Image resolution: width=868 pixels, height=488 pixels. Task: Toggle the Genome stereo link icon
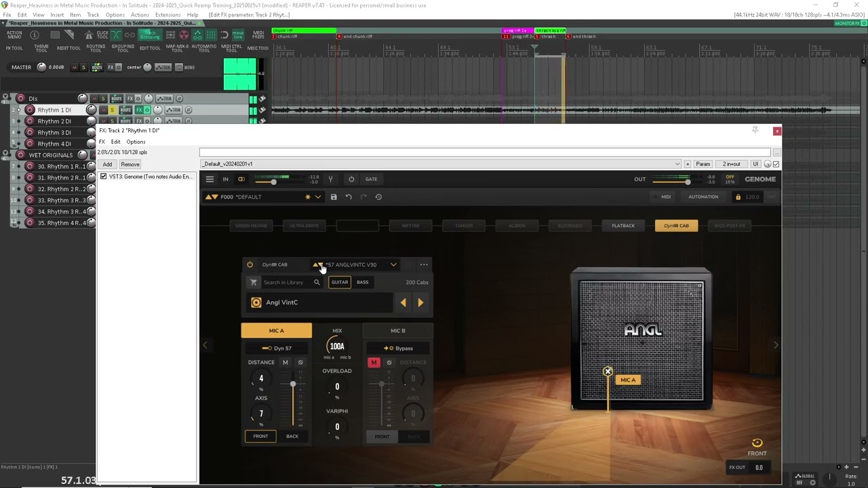coord(241,179)
